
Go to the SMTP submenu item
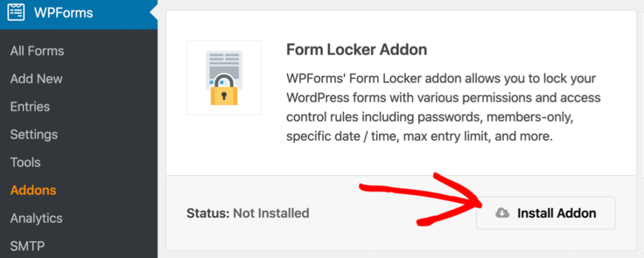click(26, 245)
